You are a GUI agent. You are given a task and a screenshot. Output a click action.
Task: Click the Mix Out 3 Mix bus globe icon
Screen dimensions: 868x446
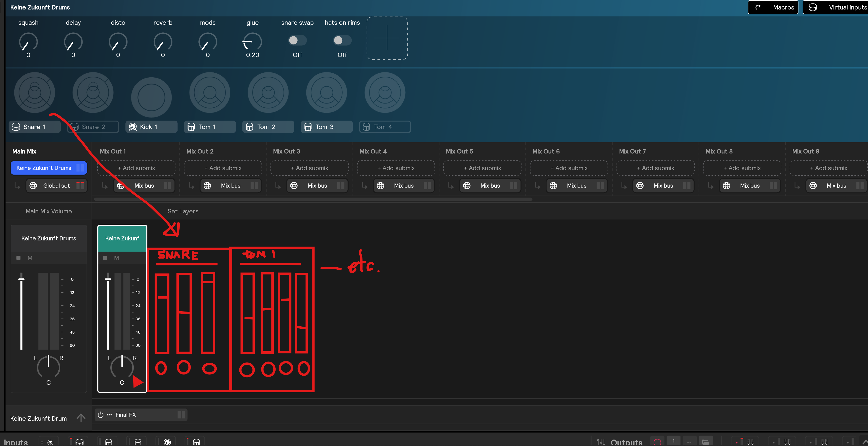tap(294, 185)
